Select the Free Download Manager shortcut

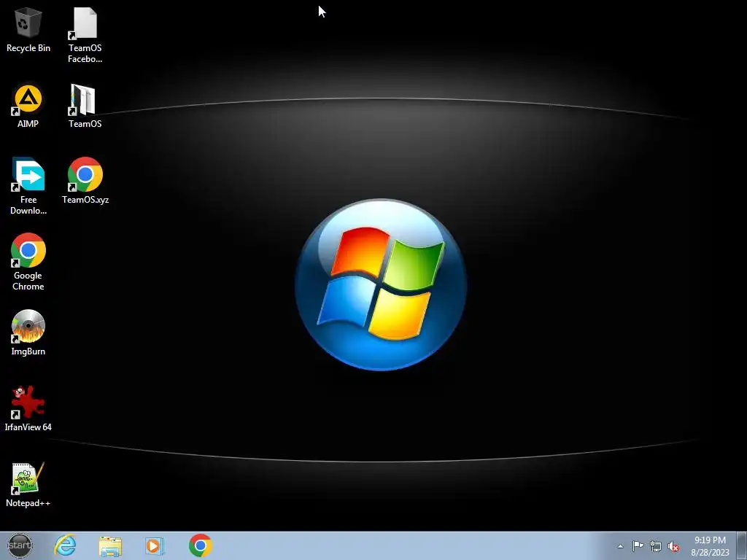pyautogui.click(x=28, y=186)
